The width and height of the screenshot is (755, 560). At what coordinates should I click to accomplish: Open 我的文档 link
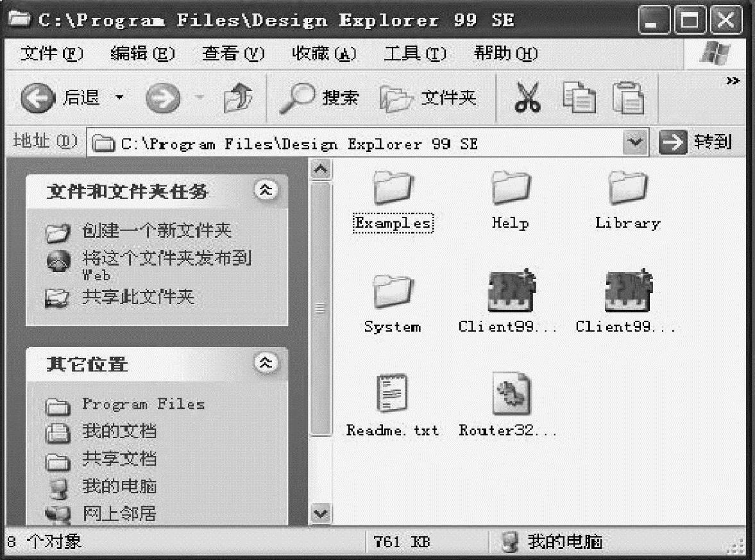click(119, 431)
